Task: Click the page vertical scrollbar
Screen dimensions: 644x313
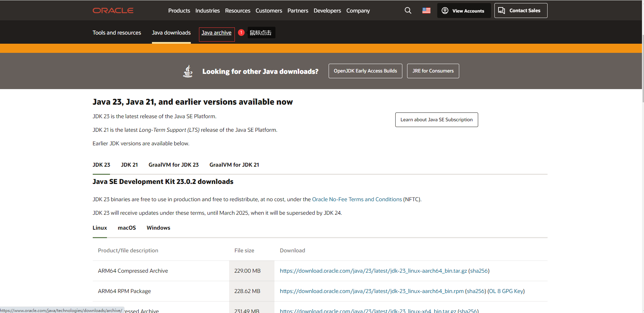Action: pos(642,68)
